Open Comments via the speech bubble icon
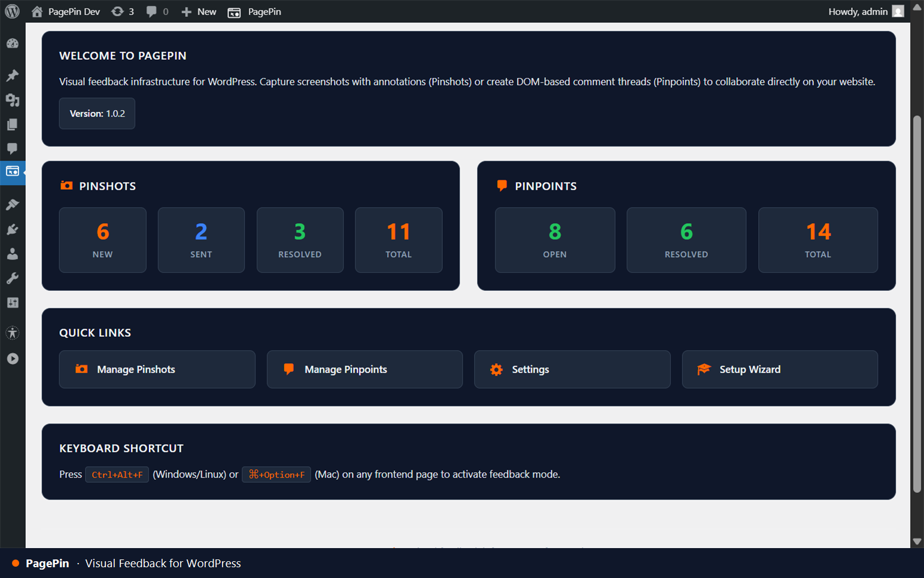 point(13,148)
